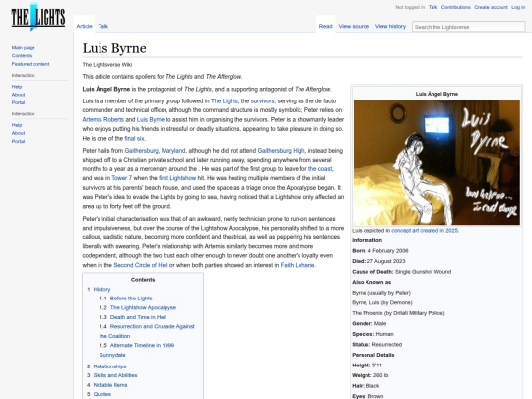Open the Luis Byrne inline link
Screen dimensions: 532x399
click(x=151, y=120)
